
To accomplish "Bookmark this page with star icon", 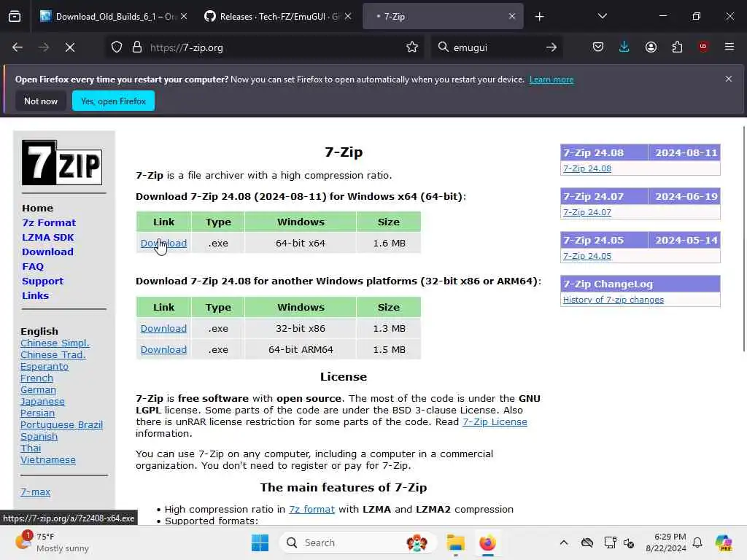I will pos(412,47).
